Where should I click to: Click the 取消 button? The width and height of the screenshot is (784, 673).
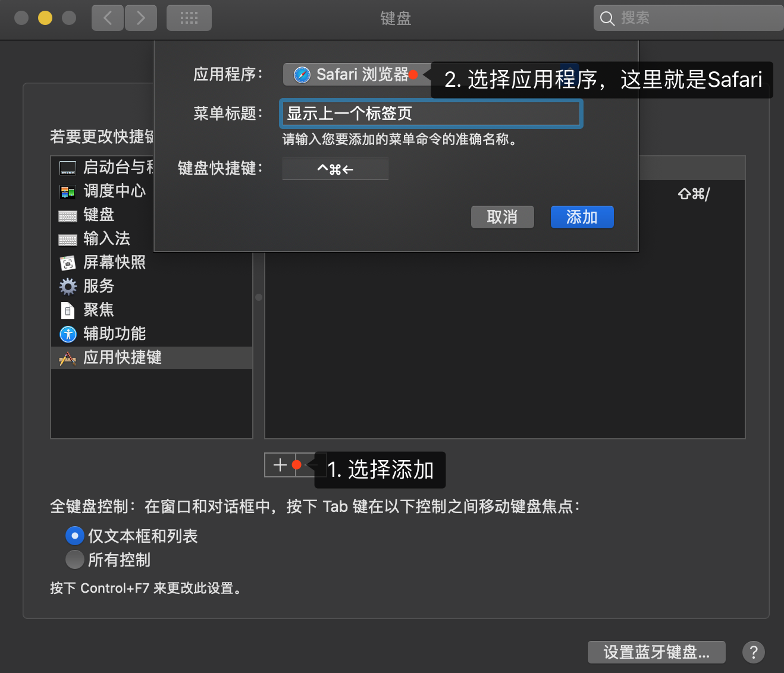(503, 217)
